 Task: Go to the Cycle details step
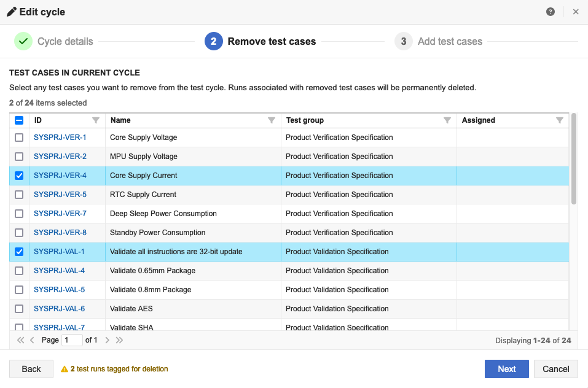53,41
